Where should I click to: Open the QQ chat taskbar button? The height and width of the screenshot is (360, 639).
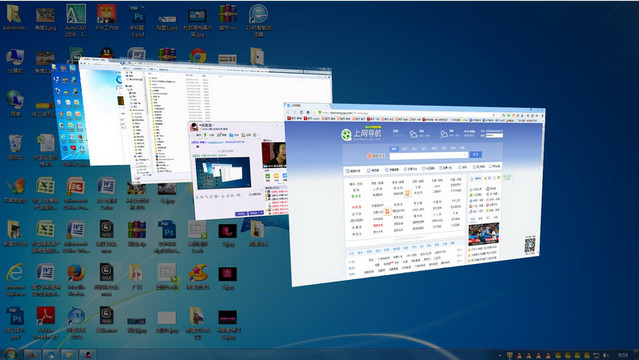88,355
